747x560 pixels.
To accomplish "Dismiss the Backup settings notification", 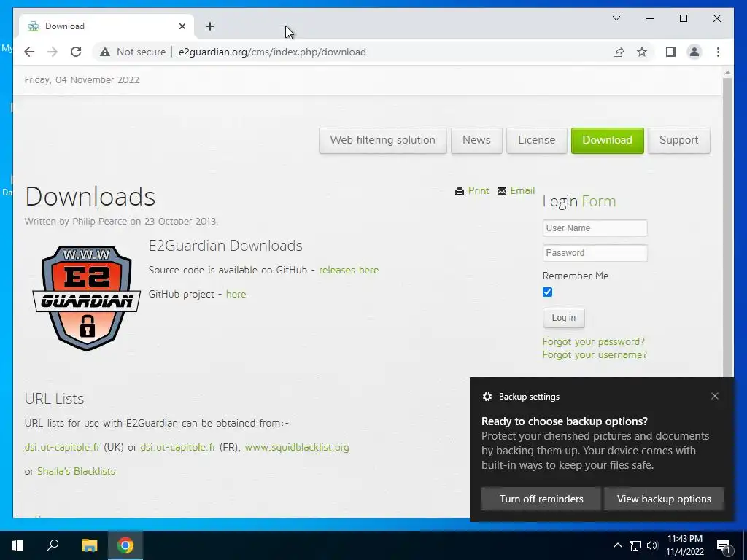I will (715, 396).
